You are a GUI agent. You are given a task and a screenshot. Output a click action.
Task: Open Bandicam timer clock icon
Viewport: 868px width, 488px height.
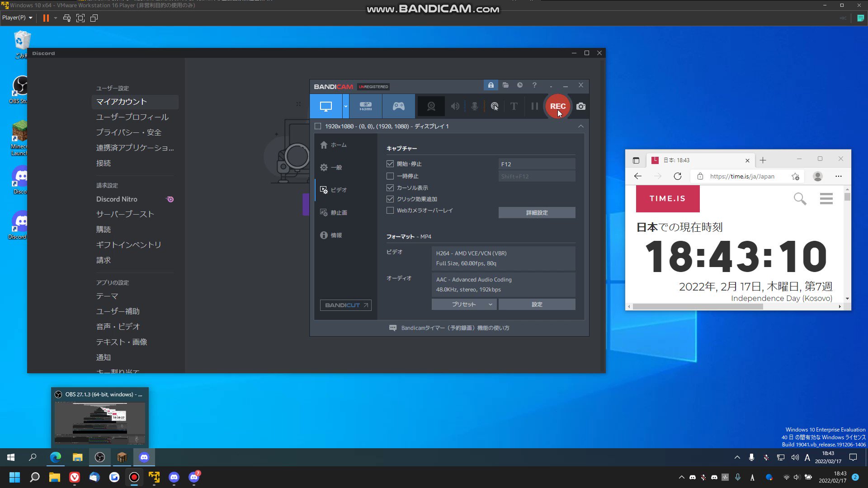tap(520, 85)
